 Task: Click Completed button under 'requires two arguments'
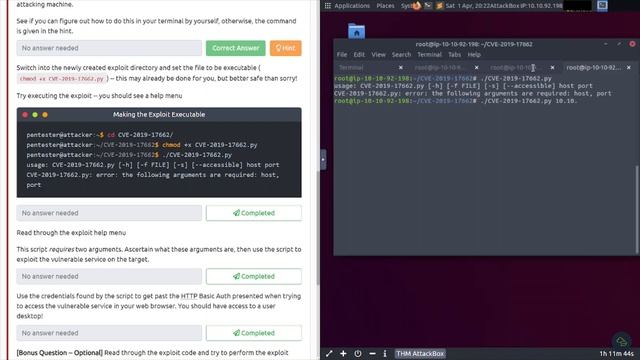[x=254, y=276]
